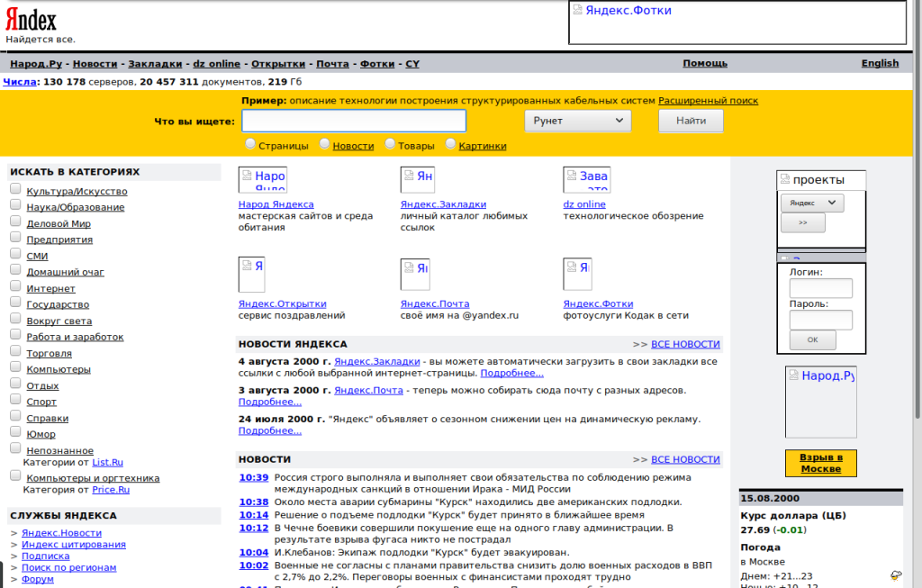Click the Yandex logo
This screenshot has width=922, height=588.
[32, 21]
